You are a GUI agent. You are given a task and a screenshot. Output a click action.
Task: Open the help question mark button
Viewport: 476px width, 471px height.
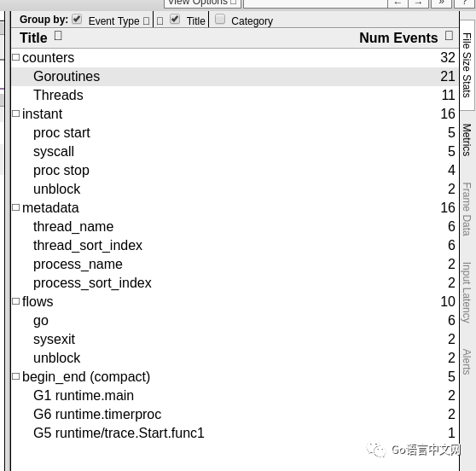point(465,3)
